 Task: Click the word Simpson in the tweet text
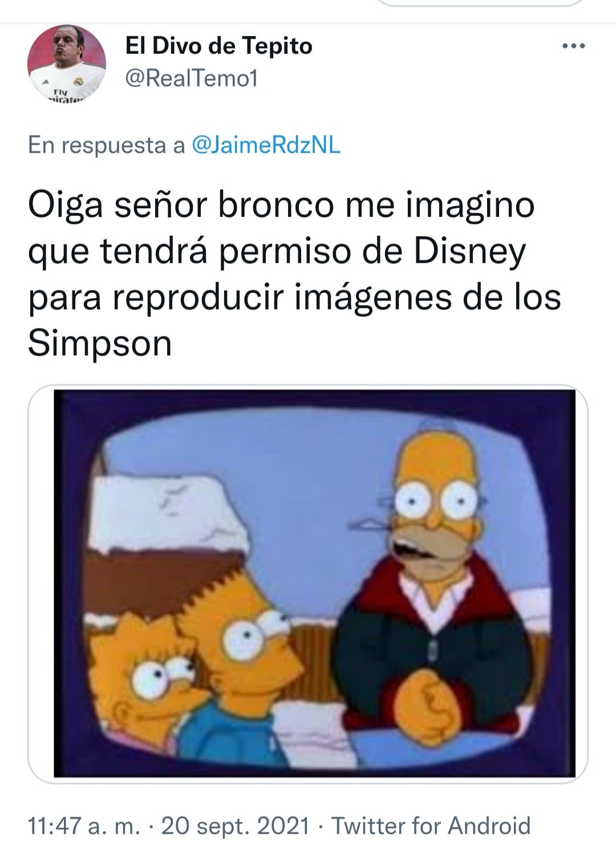point(100,344)
